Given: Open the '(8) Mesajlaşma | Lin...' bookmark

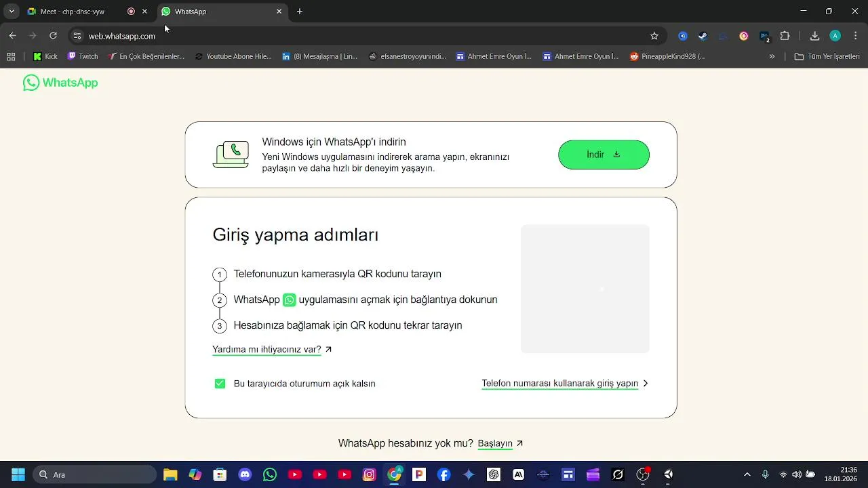Looking at the screenshot, I should pos(320,57).
